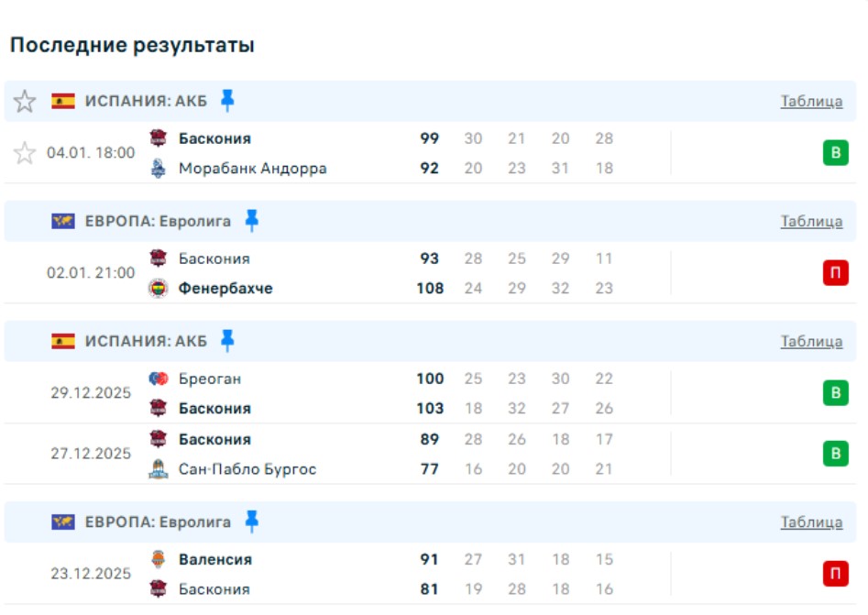
Task: Click the loss badge for Валенсия match
Action: (x=835, y=575)
